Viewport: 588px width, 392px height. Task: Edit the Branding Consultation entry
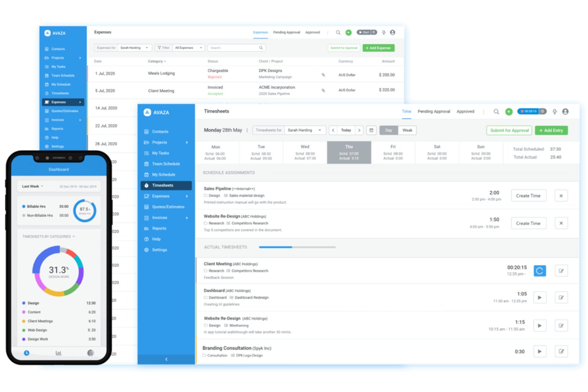click(561, 351)
